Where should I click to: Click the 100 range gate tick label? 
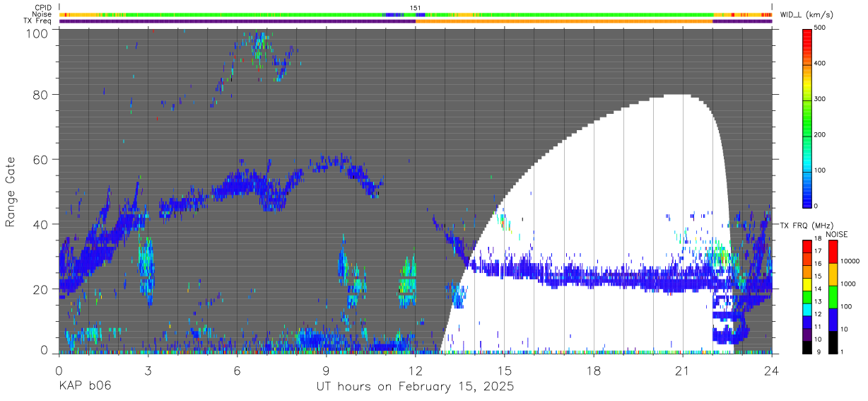point(37,33)
